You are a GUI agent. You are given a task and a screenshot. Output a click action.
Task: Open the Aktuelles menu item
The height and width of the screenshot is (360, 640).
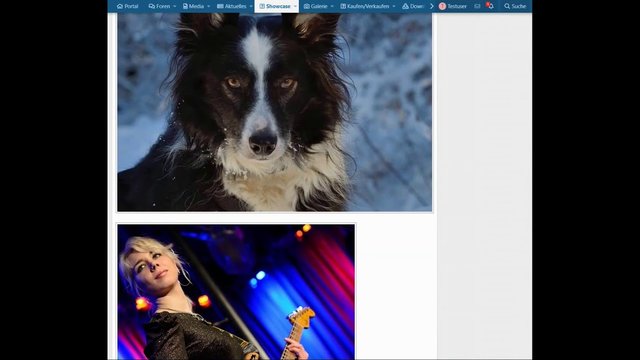coord(232,6)
